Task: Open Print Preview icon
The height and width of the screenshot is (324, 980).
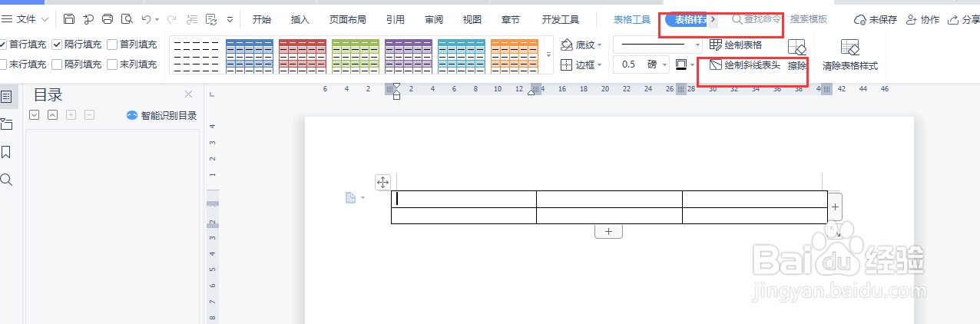Action: (x=127, y=18)
